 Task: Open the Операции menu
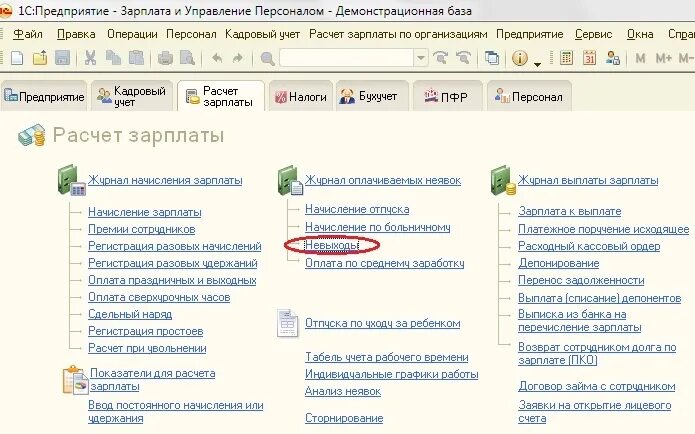(132, 34)
